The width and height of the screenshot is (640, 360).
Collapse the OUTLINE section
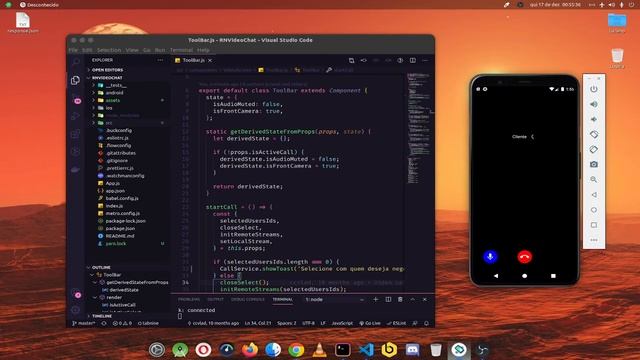coord(101,267)
